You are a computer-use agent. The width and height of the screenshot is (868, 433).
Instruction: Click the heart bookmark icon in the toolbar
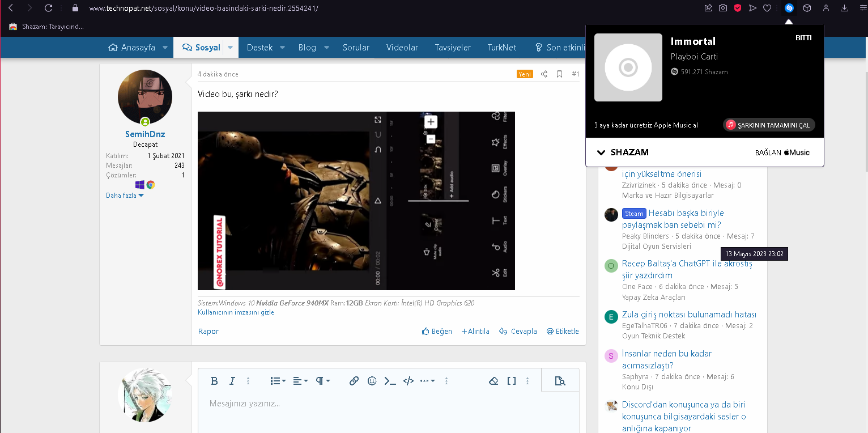coord(767,8)
